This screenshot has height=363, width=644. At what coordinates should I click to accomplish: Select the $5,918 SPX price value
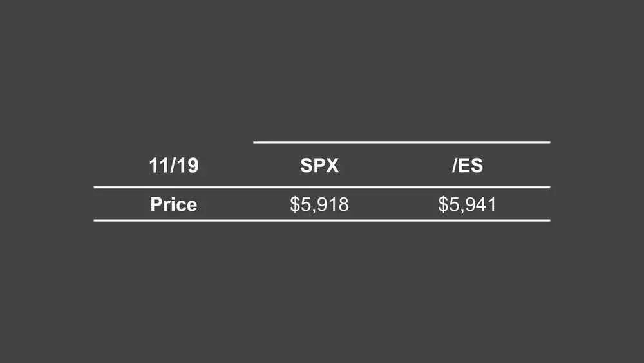(319, 204)
